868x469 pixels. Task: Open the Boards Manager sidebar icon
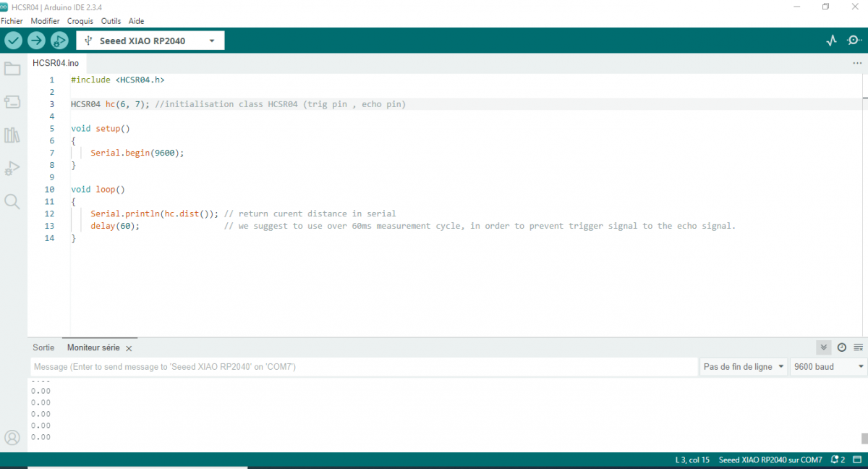(12, 102)
